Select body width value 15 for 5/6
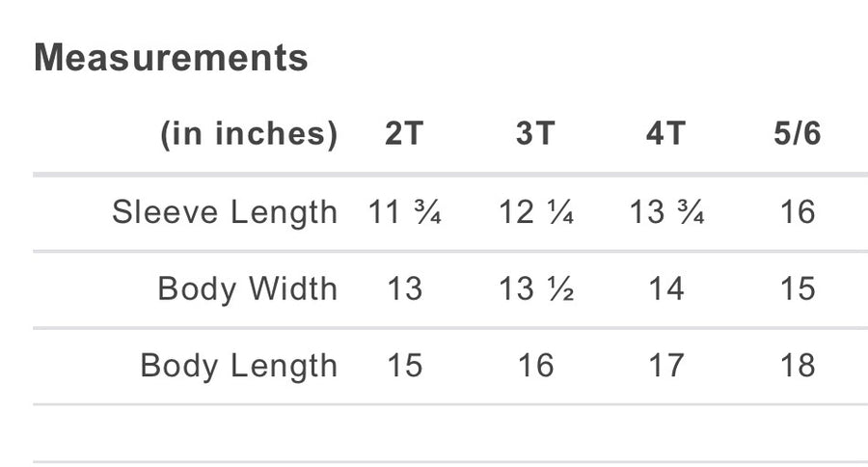The image size is (868, 467). point(798,288)
